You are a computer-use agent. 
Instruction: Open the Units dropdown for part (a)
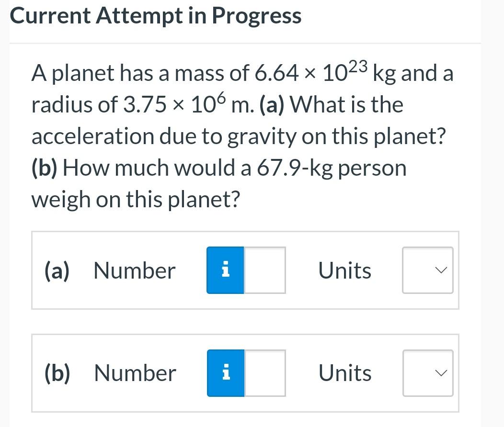pyautogui.click(x=427, y=270)
